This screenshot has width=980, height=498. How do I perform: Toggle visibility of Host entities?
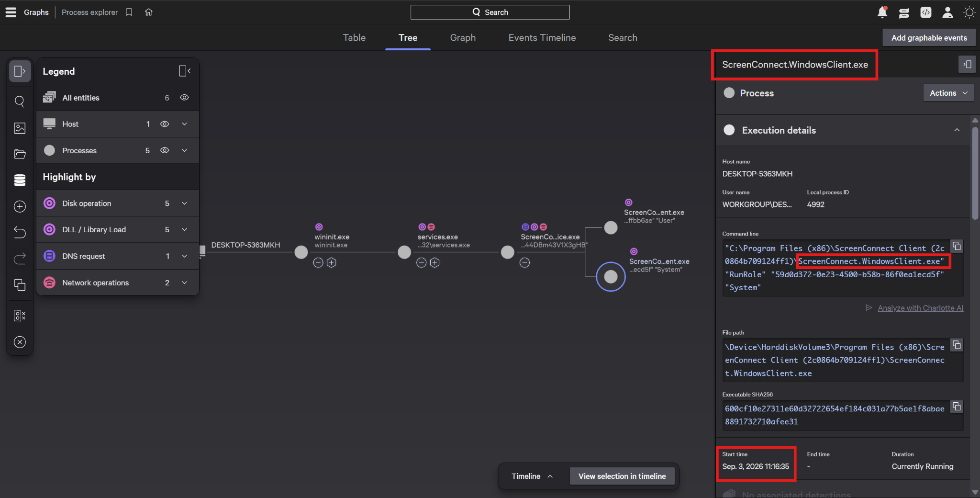[x=165, y=124]
